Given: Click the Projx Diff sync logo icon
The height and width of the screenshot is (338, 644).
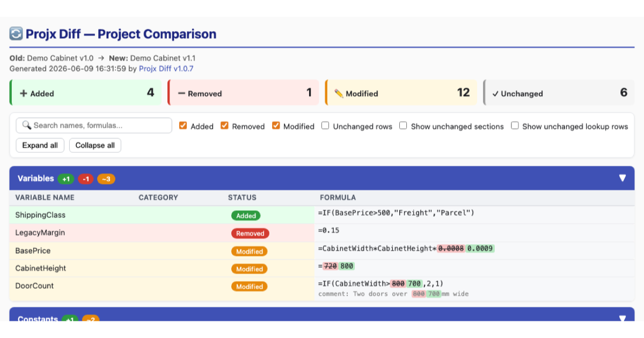Looking at the screenshot, I should pyautogui.click(x=16, y=34).
